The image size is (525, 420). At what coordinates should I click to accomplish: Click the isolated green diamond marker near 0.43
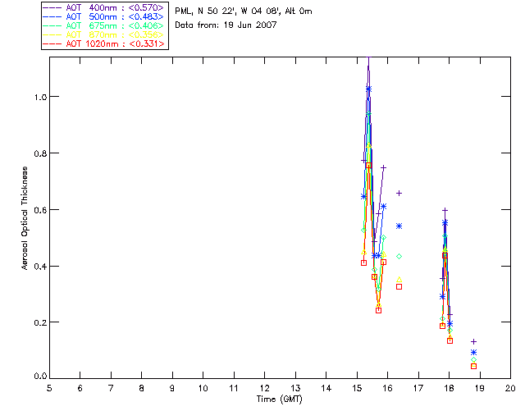click(399, 256)
